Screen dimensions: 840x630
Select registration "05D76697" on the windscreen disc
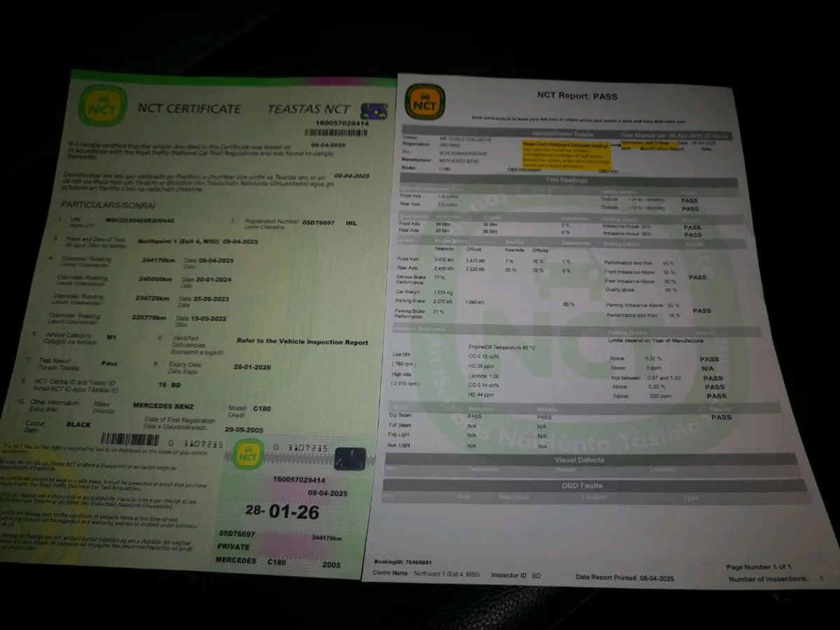click(237, 533)
